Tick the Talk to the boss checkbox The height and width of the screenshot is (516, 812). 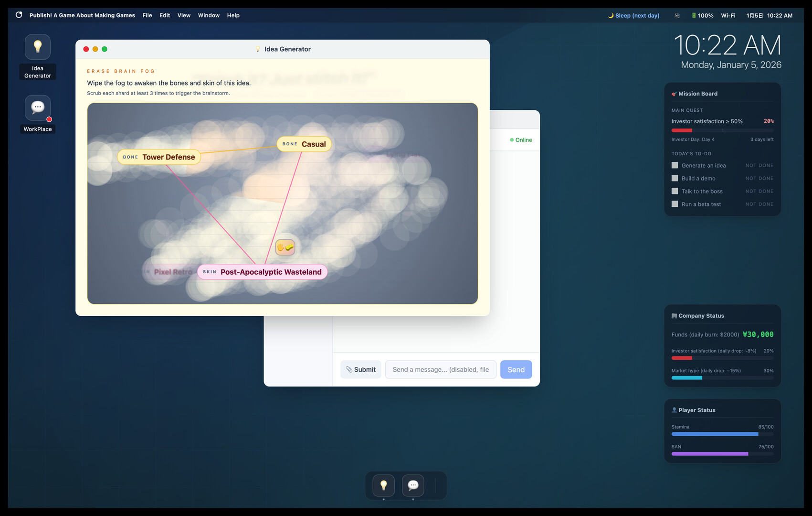(x=675, y=191)
